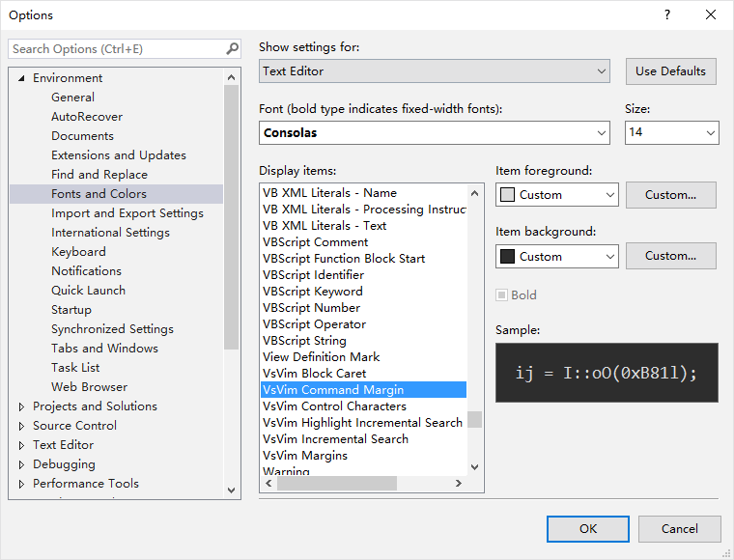This screenshot has width=734, height=560.
Task: Open the font Size dropdown
Action: point(671,132)
